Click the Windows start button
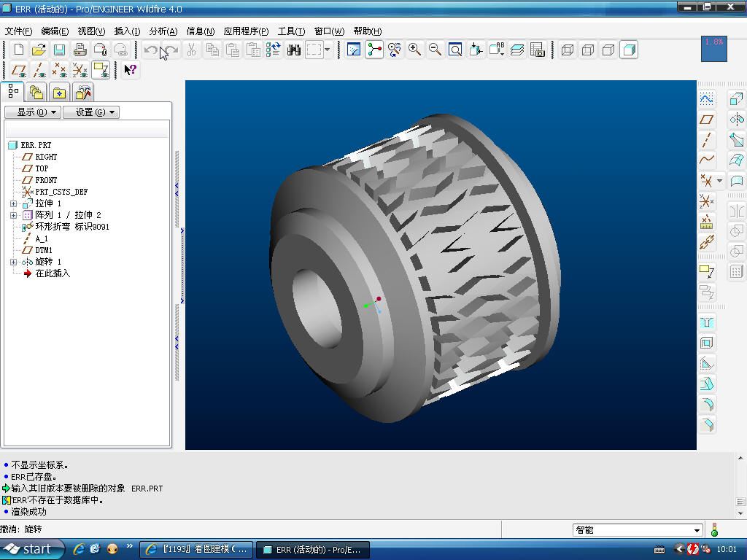 (x=32, y=549)
